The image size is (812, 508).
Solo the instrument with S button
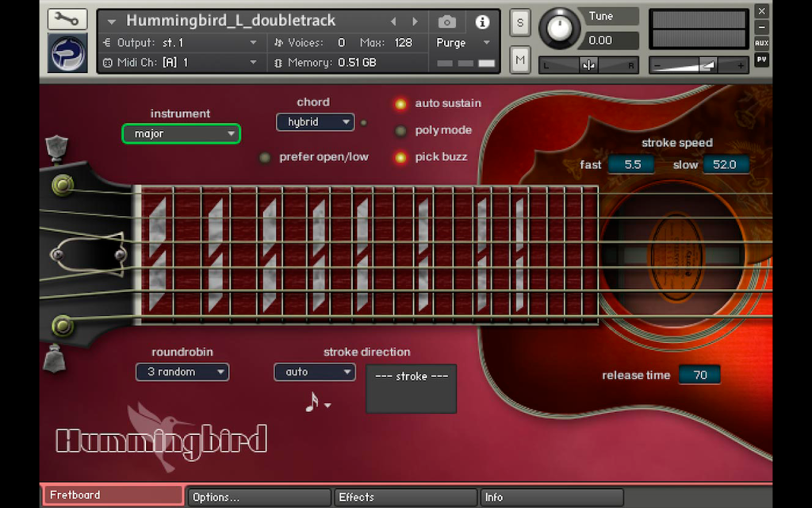tap(520, 23)
